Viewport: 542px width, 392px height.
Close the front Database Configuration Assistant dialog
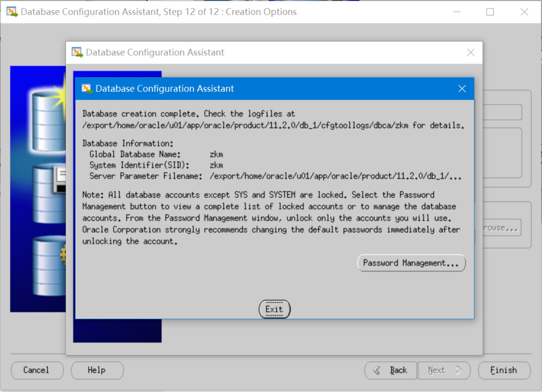(x=462, y=89)
